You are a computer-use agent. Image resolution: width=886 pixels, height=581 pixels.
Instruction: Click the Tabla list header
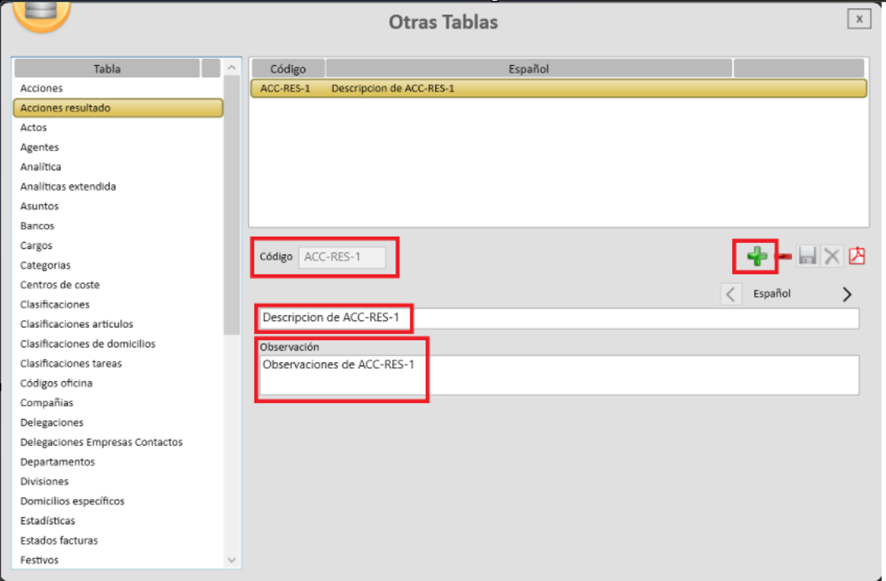click(107, 69)
